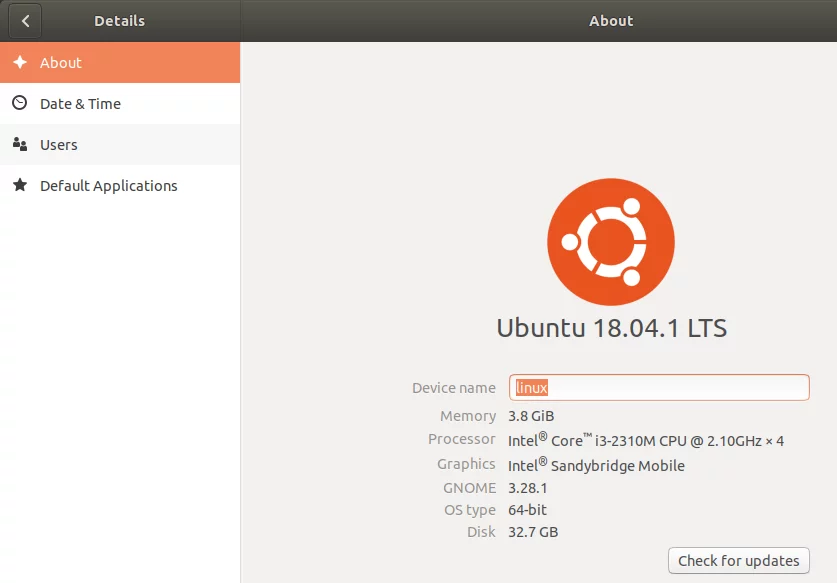837x583 pixels.
Task: Click the About title in header bar
Action: (611, 21)
